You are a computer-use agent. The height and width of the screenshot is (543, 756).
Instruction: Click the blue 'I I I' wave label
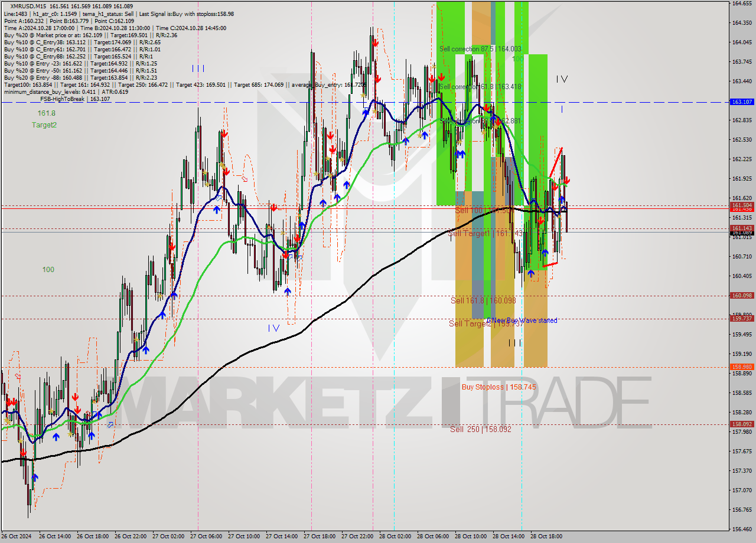point(198,68)
